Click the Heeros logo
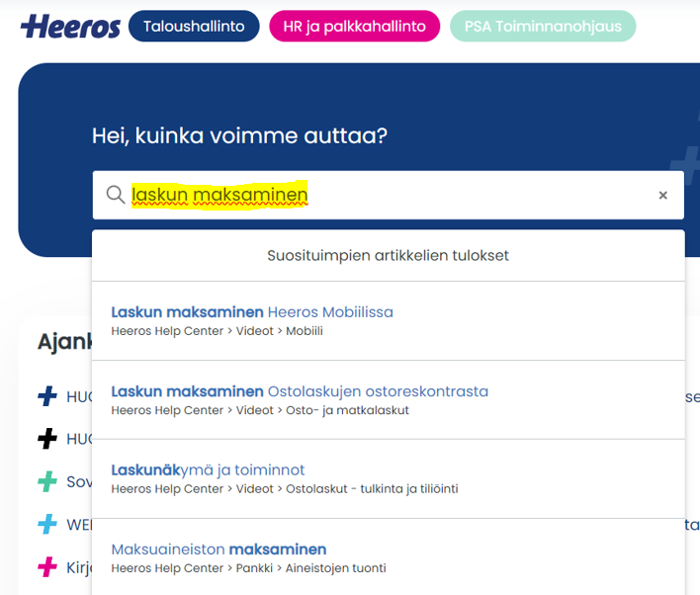The height and width of the screenshot is (595, 700). (70, 27)
